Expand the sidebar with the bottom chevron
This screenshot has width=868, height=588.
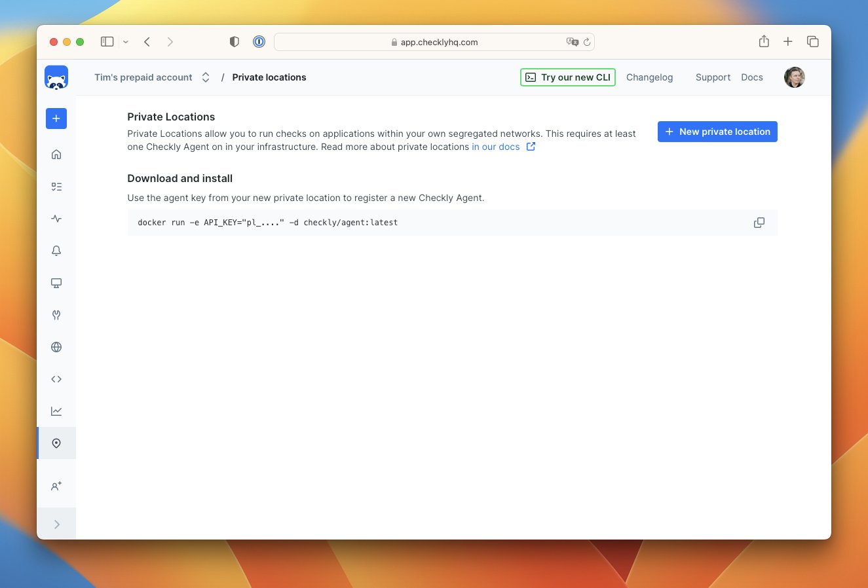[56, 524]
